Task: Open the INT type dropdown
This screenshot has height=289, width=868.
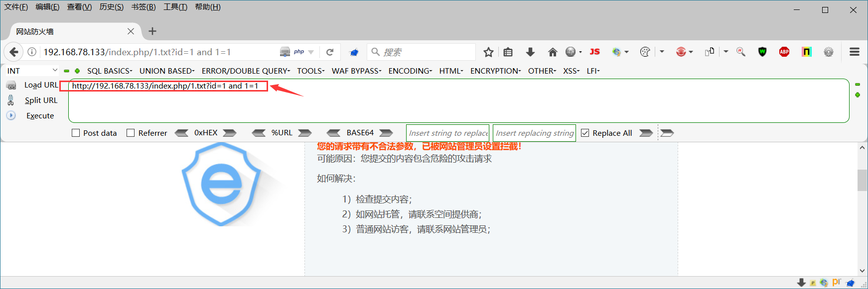Action: click(x=32, y=71)
